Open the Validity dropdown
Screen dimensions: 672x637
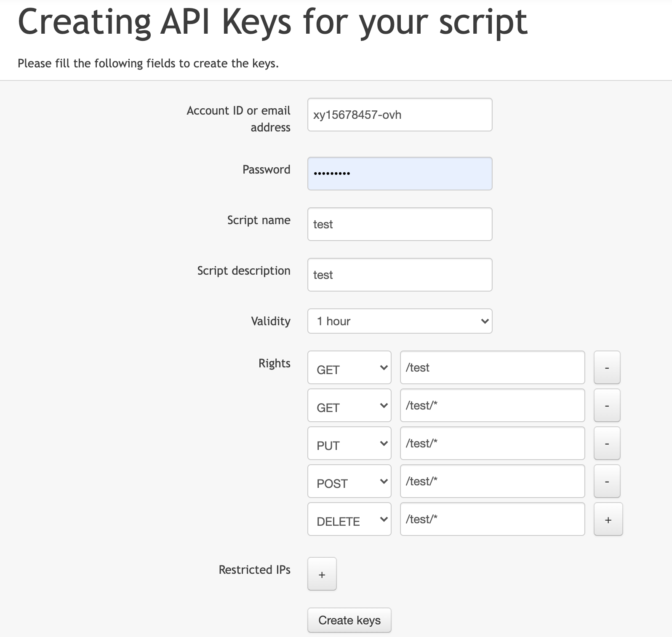pos(400,321)
